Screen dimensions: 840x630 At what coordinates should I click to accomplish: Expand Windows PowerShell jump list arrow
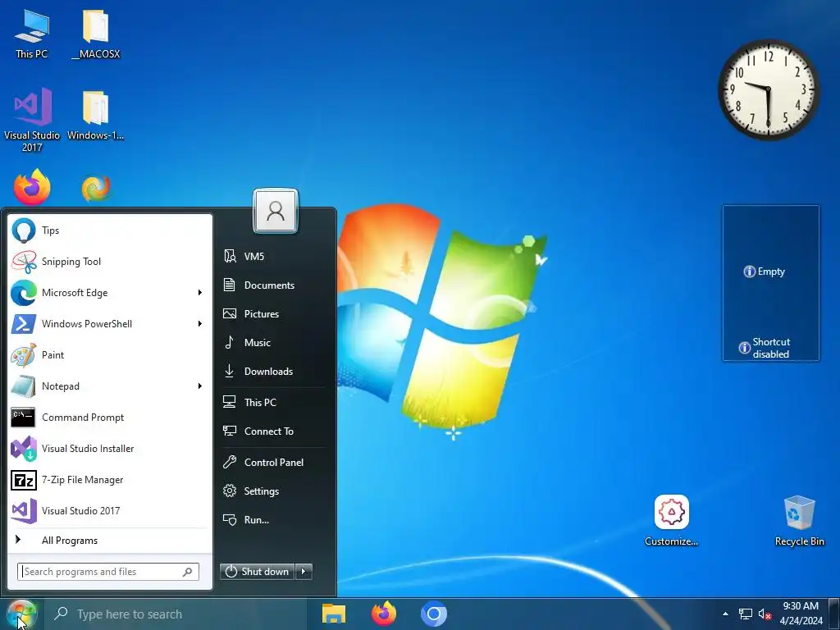(x=200, y=323)
